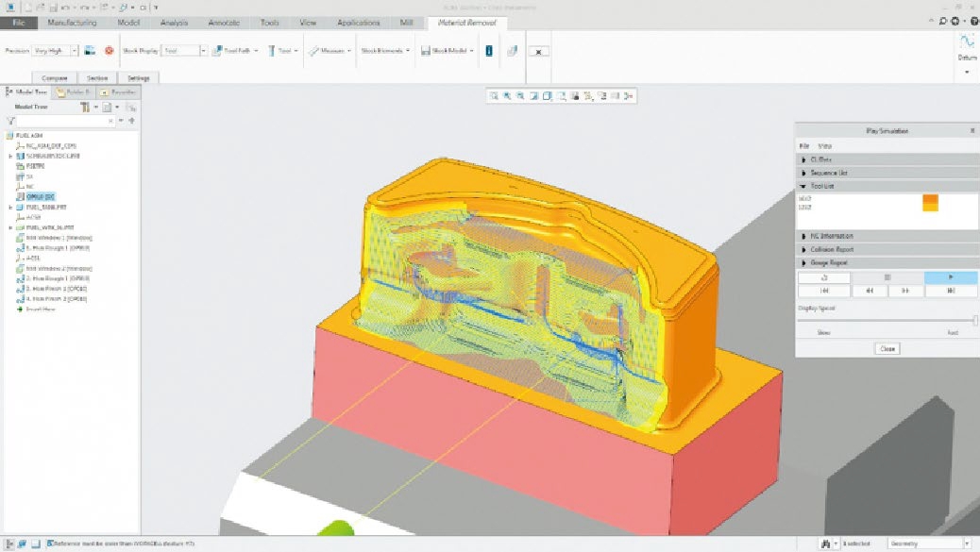Open the Tools ribbon tab
This screenshot has width=980, height=552.
pos(269,23)
